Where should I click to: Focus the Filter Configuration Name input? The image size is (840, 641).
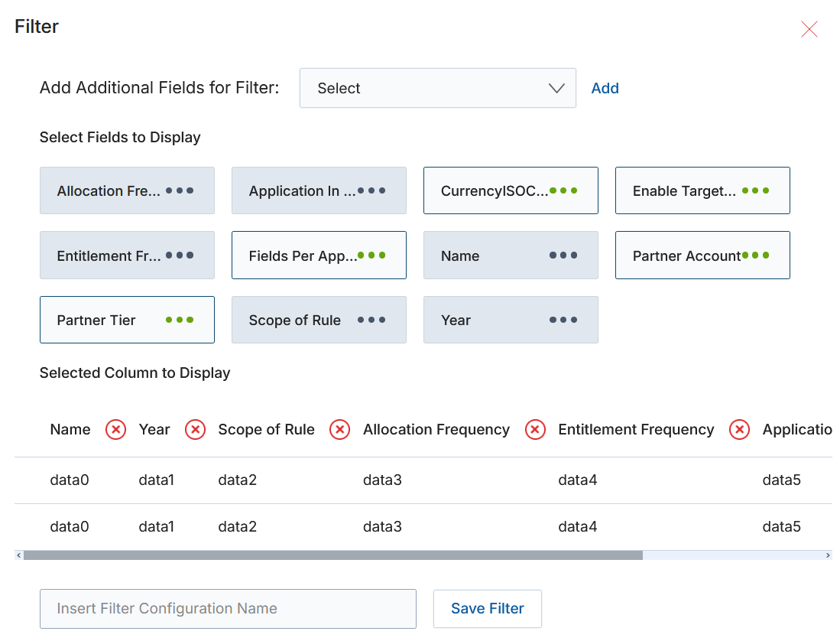(x=229, y=609)
